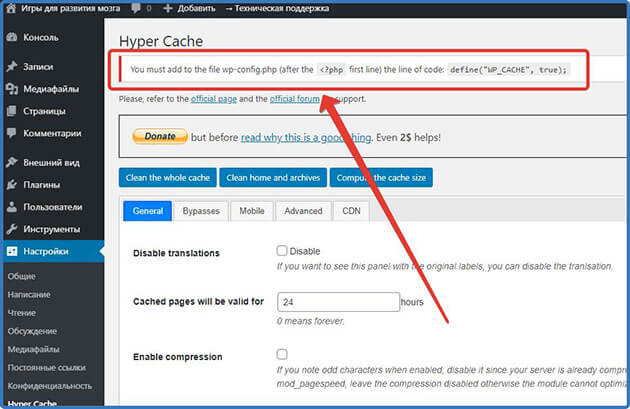Click Clean the whole cache button
This screenshot has height=409, width=630.
point(168,178)
